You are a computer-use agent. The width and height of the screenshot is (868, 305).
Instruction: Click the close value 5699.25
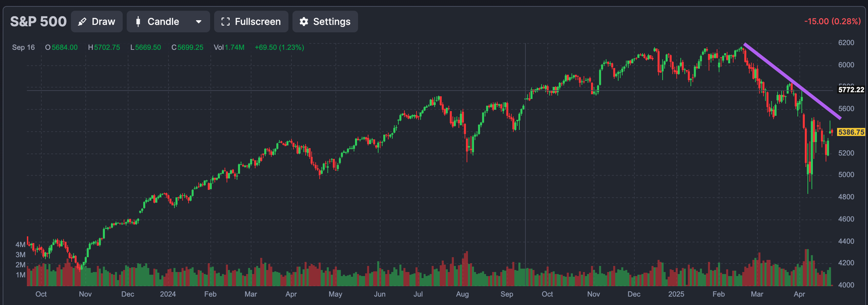pyautogui.click(x=190, y=47)
